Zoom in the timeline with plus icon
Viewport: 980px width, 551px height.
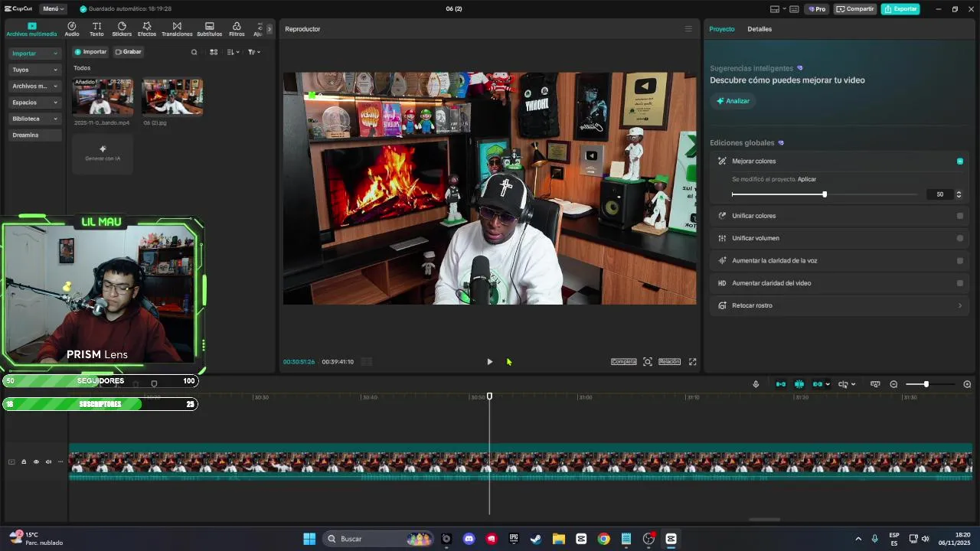click(967, 384)
